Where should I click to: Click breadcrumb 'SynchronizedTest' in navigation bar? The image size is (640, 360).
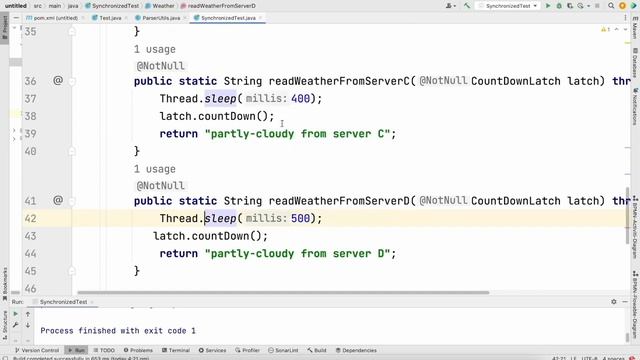tap(112, 6)
